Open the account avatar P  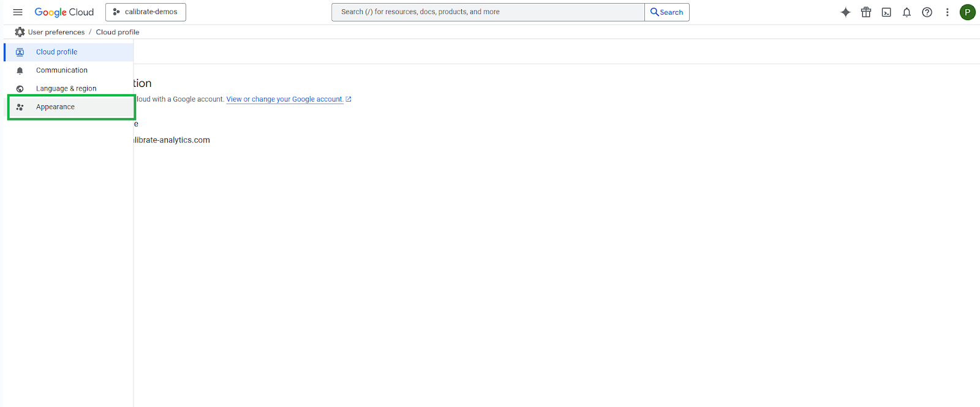point(968,12)
